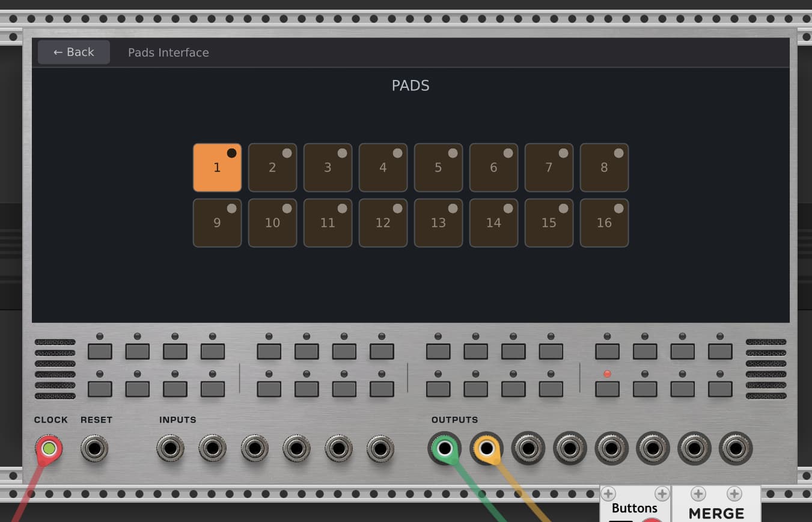Screen dimensions: 812x522
Task: Click the yellow-cabled second output jack
Action: 487,449
